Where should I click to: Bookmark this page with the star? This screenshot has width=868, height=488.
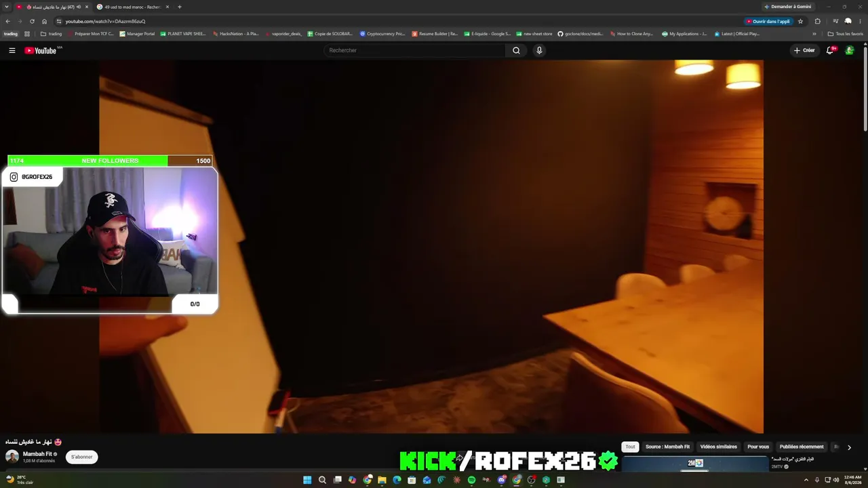[800, 21]
